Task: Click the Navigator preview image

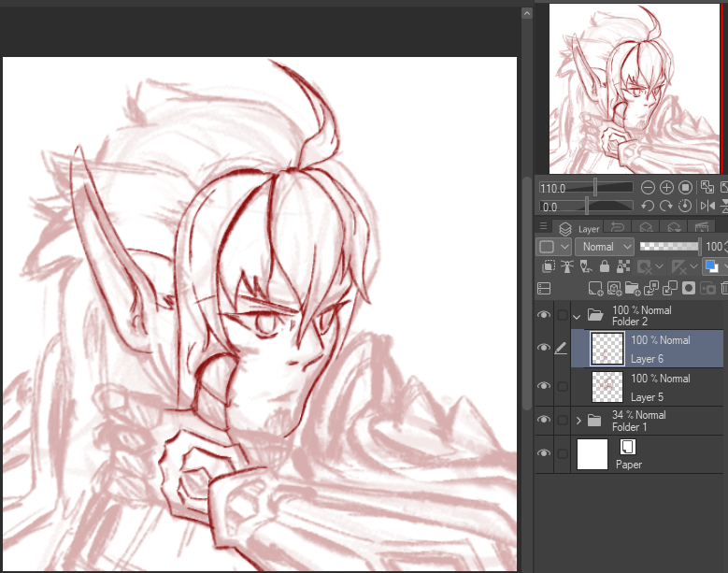Action: click(635, 89)
